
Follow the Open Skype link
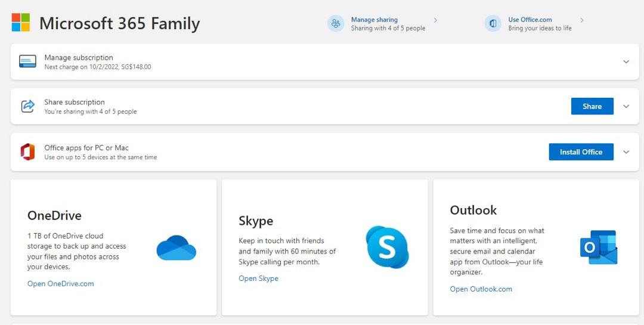(258, 278)
